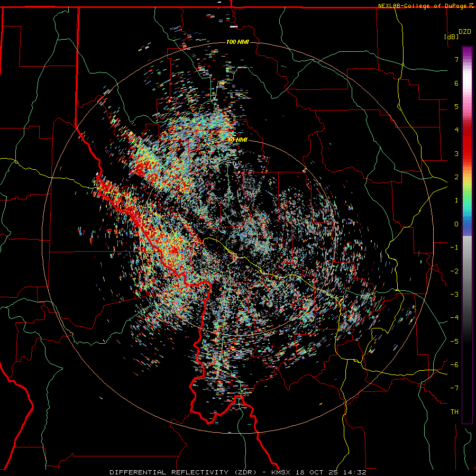This screenshot has width=476, height=476.
Task: Click the '-6' value on the color scale
Action: coord(454,365)
